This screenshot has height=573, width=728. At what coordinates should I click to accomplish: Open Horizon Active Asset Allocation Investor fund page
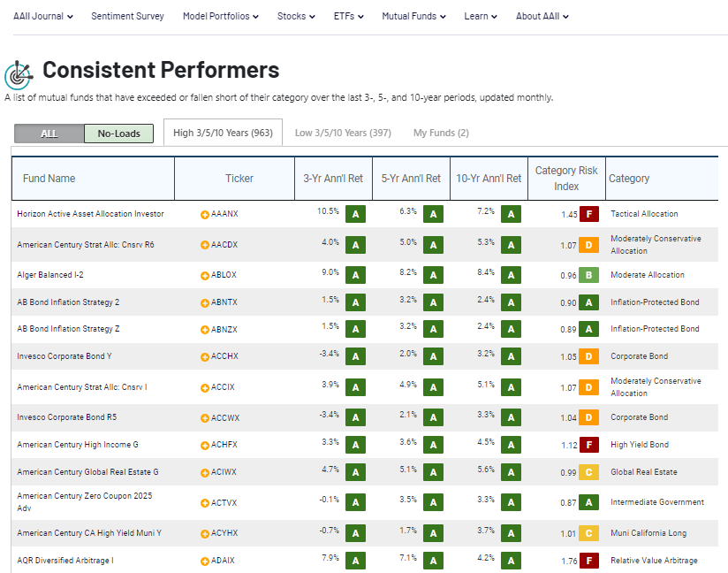90,213
